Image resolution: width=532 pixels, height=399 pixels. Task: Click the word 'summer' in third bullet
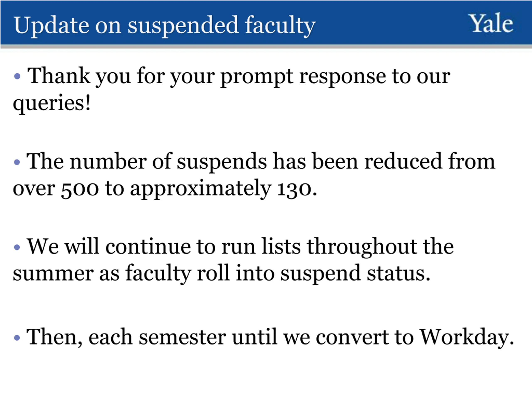53,274
